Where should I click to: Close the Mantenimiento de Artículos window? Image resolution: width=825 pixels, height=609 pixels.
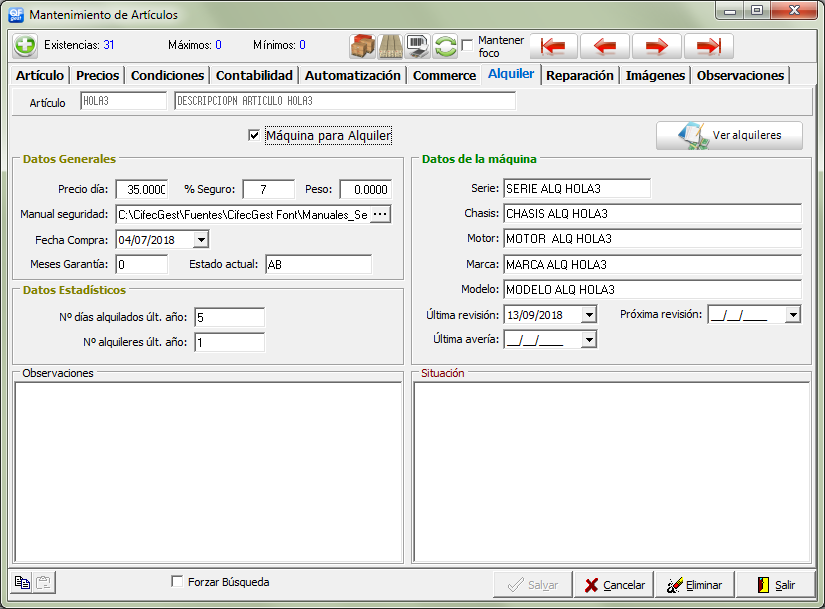[x=794, y=11]
